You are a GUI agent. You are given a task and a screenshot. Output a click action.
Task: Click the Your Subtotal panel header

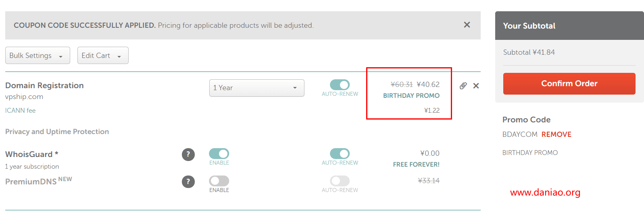pyautogui.click(x=569, y=26)
